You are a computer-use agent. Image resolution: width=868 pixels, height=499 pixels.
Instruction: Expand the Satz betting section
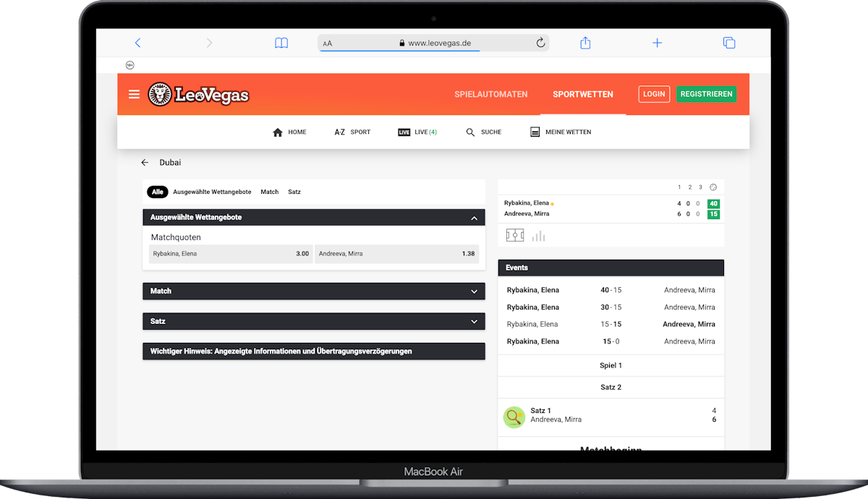[474, 322]
